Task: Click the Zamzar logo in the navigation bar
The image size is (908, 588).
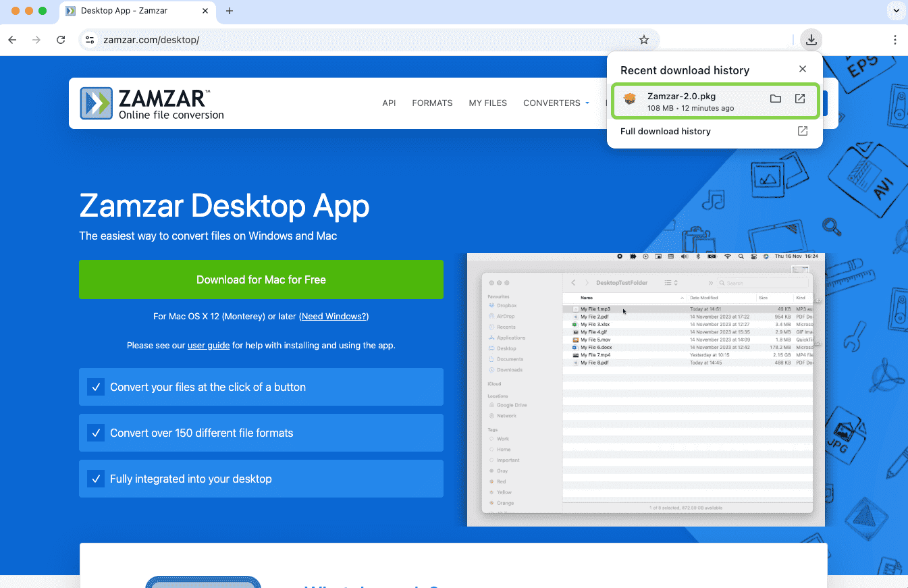Action: pyautogui.click(x=151, y=102)
